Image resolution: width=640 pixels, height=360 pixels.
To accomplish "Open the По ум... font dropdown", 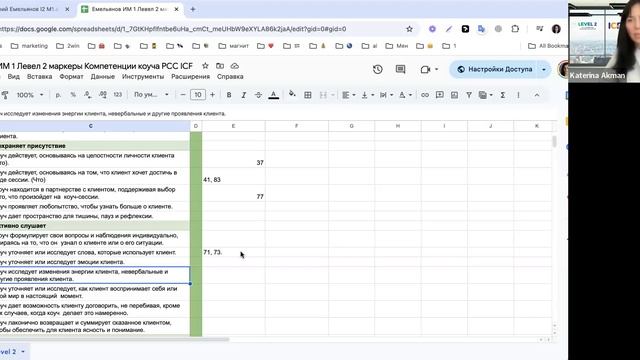I will 151,95.
